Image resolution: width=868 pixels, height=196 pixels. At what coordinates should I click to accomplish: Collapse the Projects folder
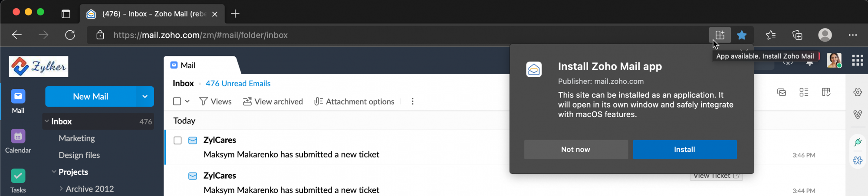(54, 172)
